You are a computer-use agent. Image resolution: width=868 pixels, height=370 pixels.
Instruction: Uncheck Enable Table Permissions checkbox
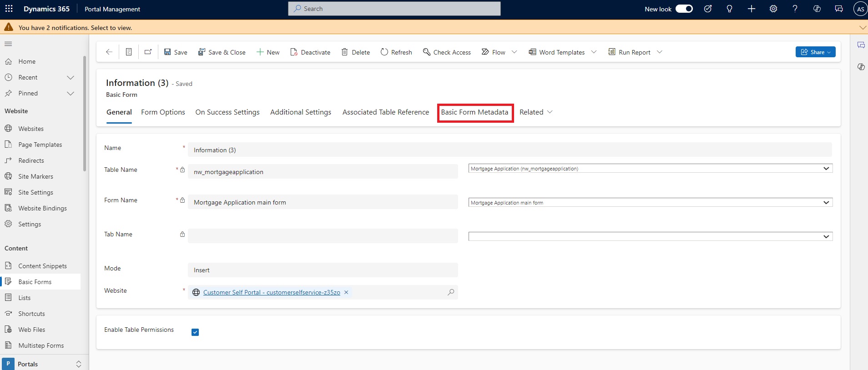[195, 332]
